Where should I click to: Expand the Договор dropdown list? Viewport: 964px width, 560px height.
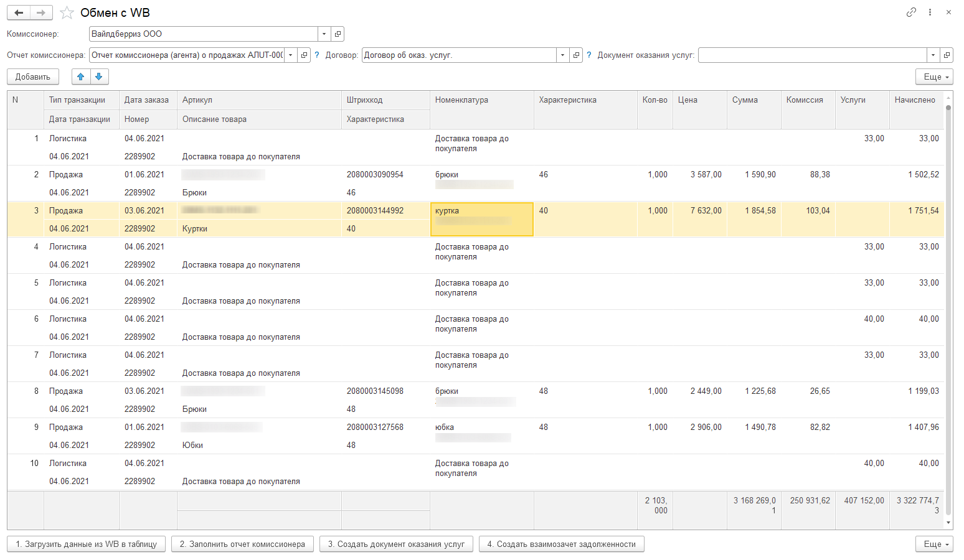click(x=563, y=55)
